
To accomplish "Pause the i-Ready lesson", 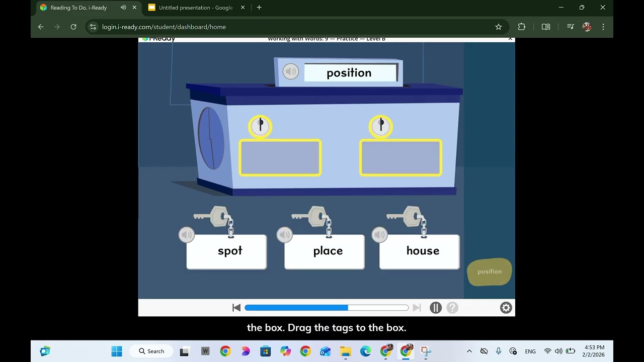I will tap(436, 308).
